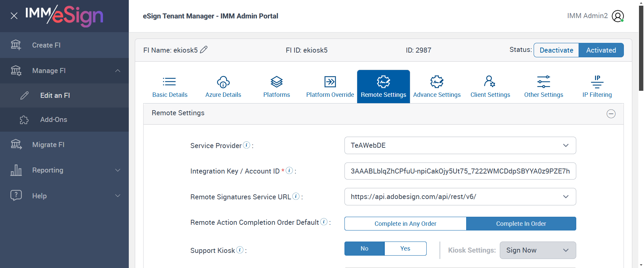Click the pencil icon beside FI Name
The image size is (644, 268).
click(x=204, y=50)
